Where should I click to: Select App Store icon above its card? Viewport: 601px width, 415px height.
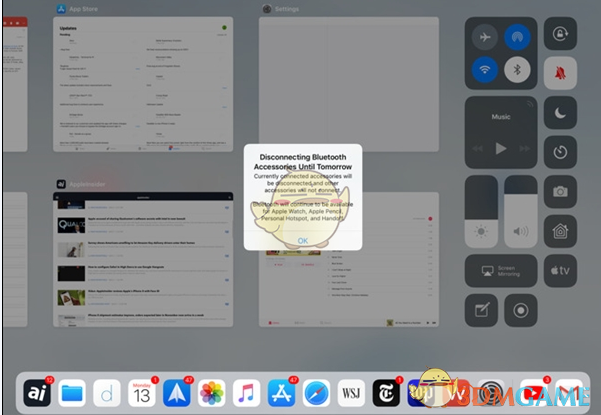pos(61,9)
